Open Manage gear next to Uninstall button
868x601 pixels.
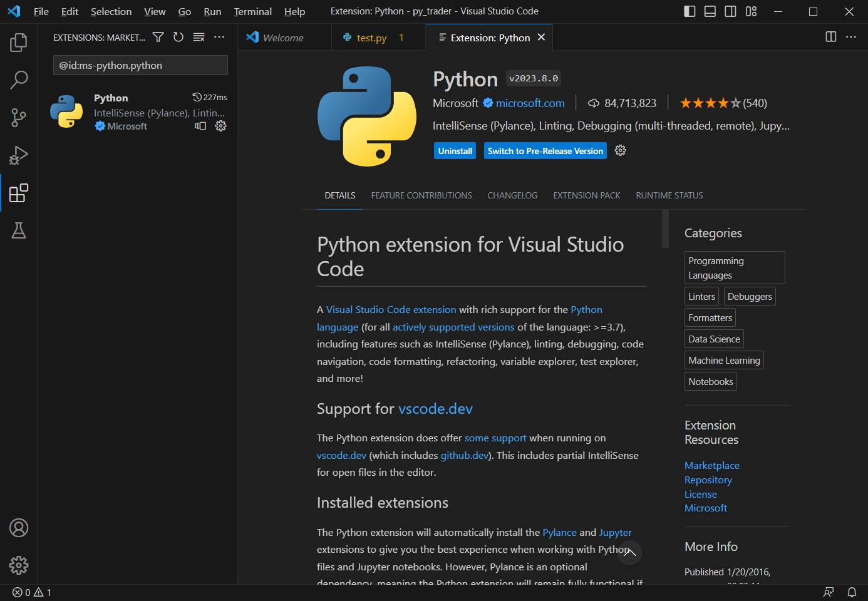pos(620,151)
